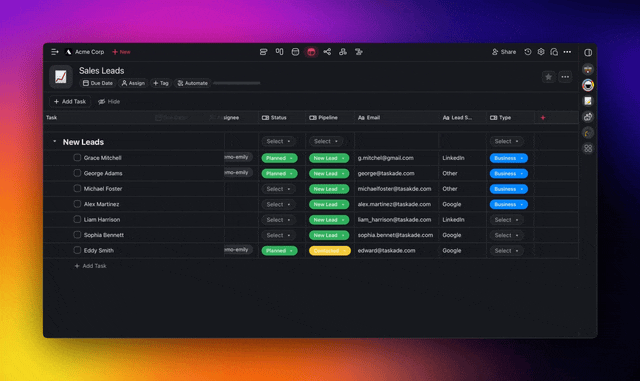
Task: Switch to the Org Chart view icon
Action: (x=343, y=52)
